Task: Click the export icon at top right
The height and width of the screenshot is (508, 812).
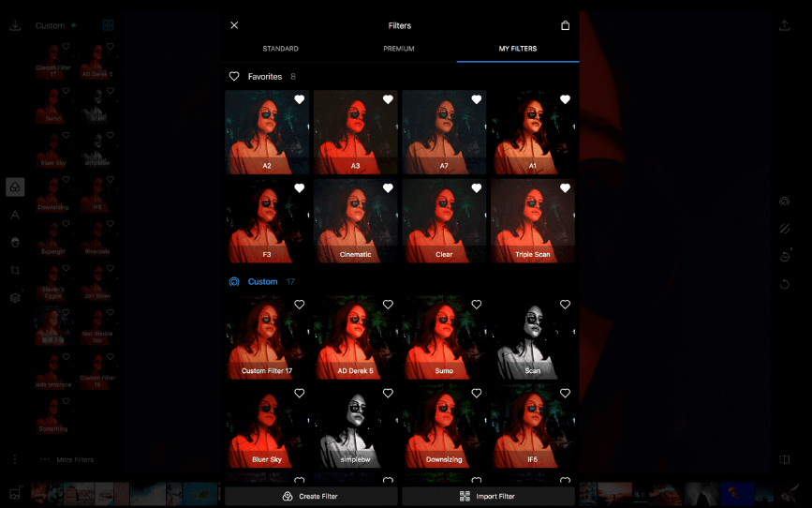Action: tap(784, 25)
